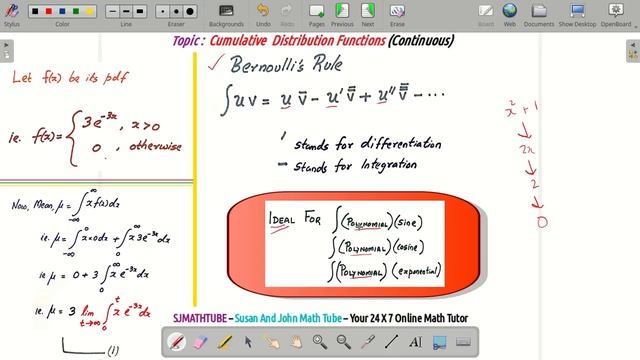This screenshot has height=360, width=640.
Task: Open the virtual keyboard
Action: pyautogui.click(x=463, y=342)
